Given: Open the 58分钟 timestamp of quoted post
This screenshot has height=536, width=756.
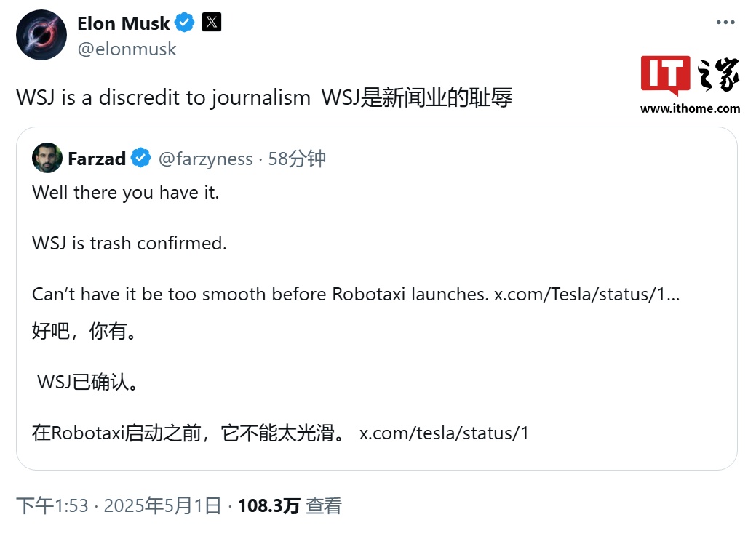Looking at the screenshot, I should point(297,159).
